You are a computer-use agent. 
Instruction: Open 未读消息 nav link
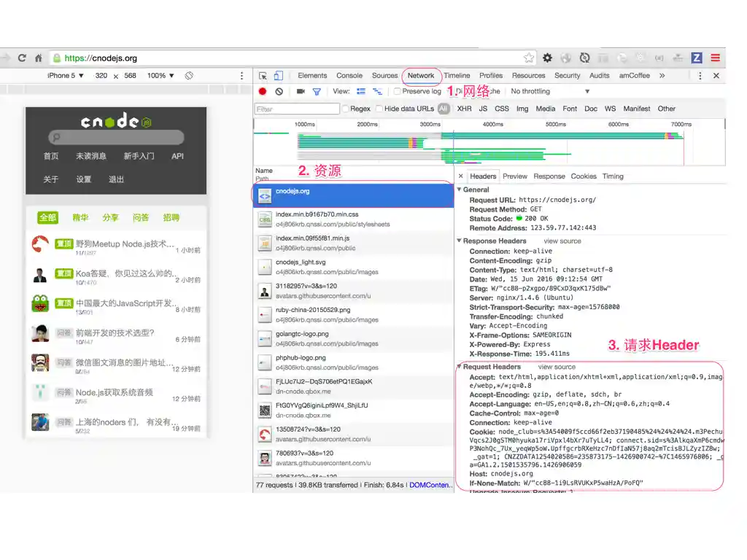click(91, 156)
